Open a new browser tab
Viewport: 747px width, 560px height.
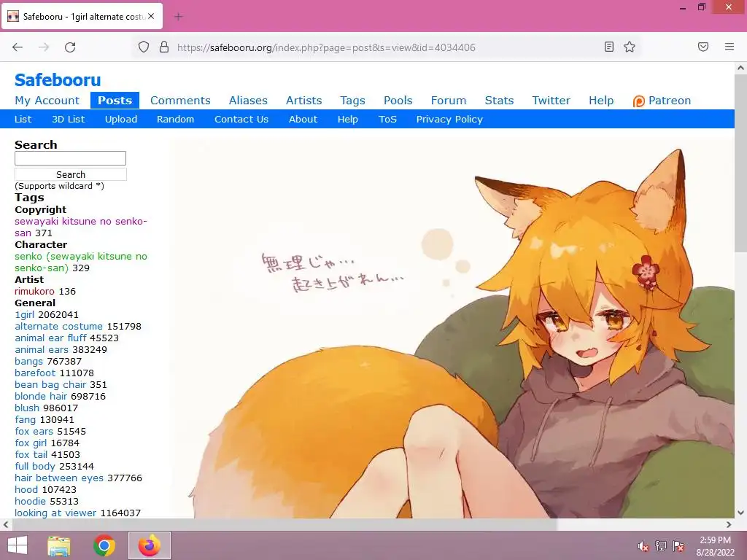[178, 17]
